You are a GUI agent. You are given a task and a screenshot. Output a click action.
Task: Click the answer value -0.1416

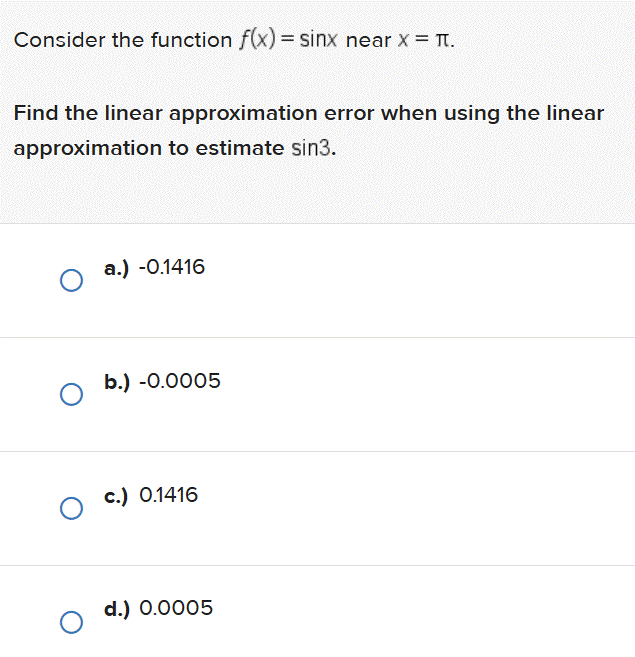(x=172, y=267)
